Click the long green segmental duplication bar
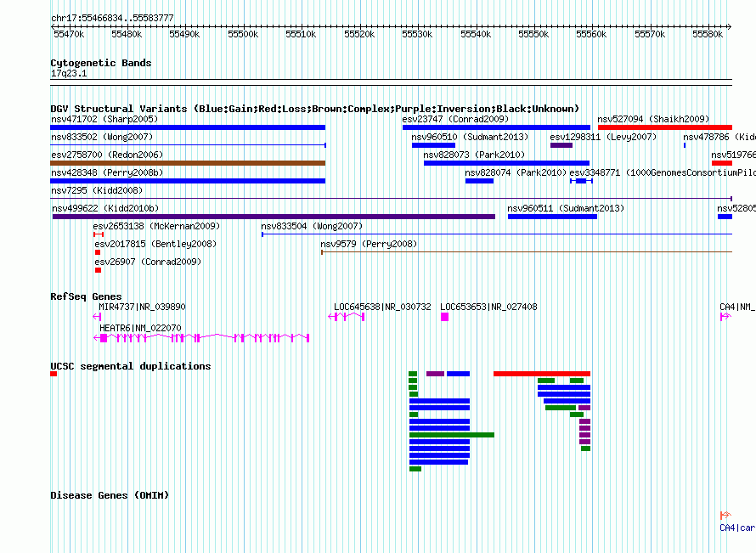 [x=452, y=435]
